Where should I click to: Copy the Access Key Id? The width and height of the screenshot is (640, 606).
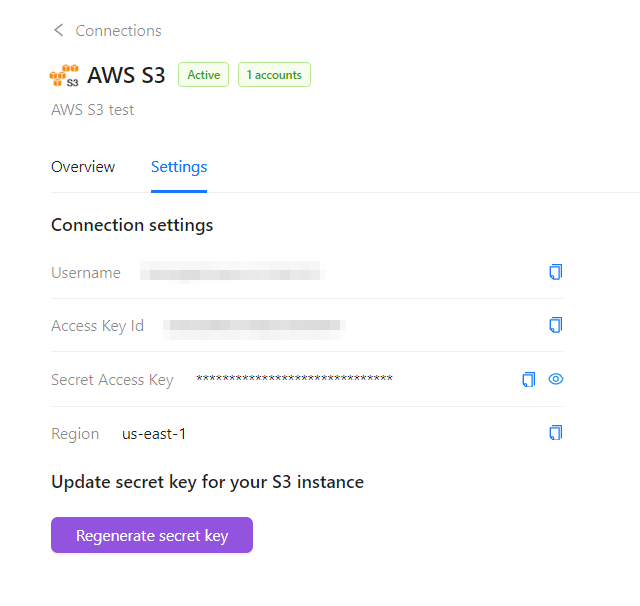(556, 325)
